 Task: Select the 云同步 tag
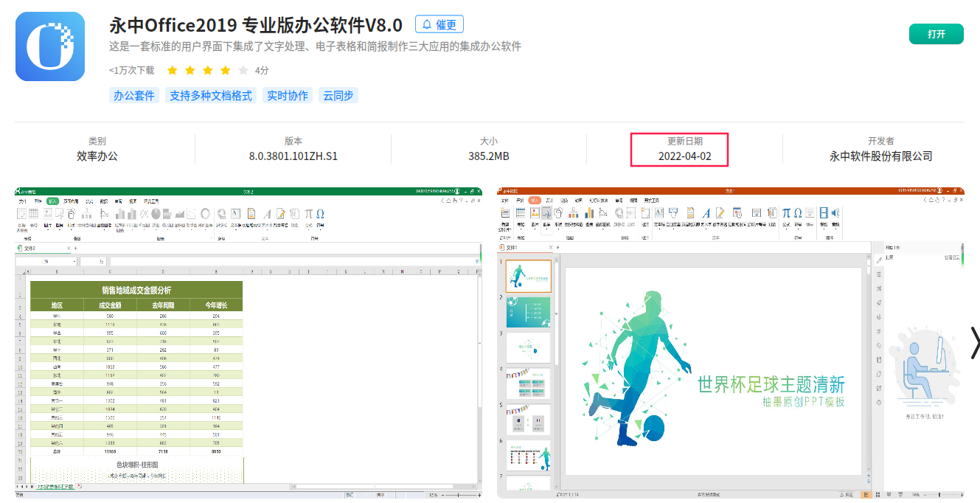click(x=338, y=95)
